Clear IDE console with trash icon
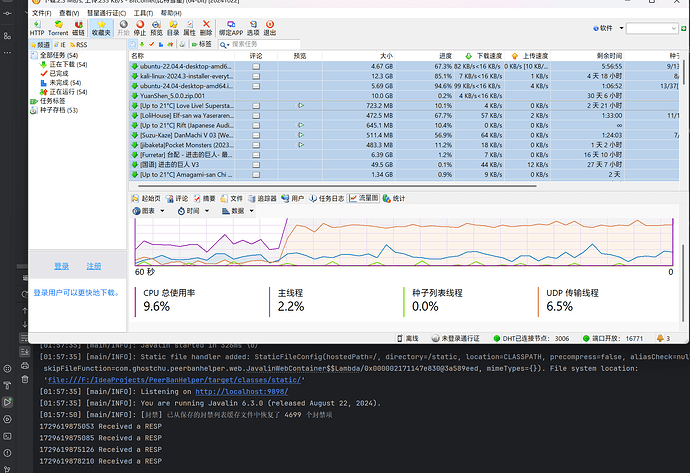The width and height of the screenshot is (690, 473). tap(25, 379)
